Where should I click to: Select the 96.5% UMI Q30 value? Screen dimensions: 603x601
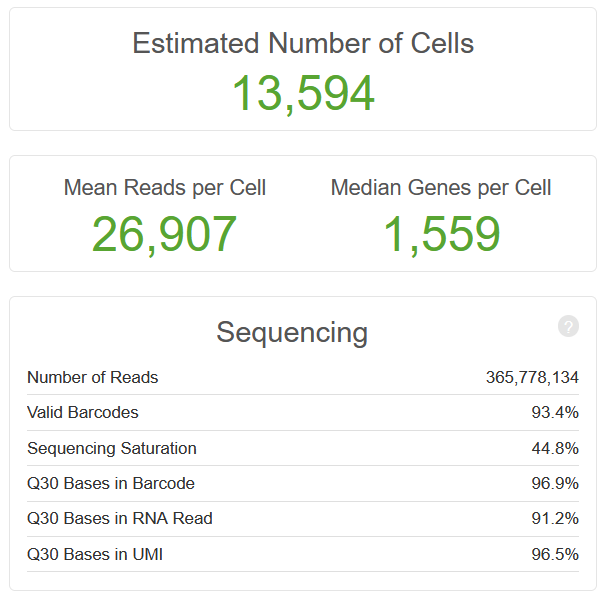555,554
